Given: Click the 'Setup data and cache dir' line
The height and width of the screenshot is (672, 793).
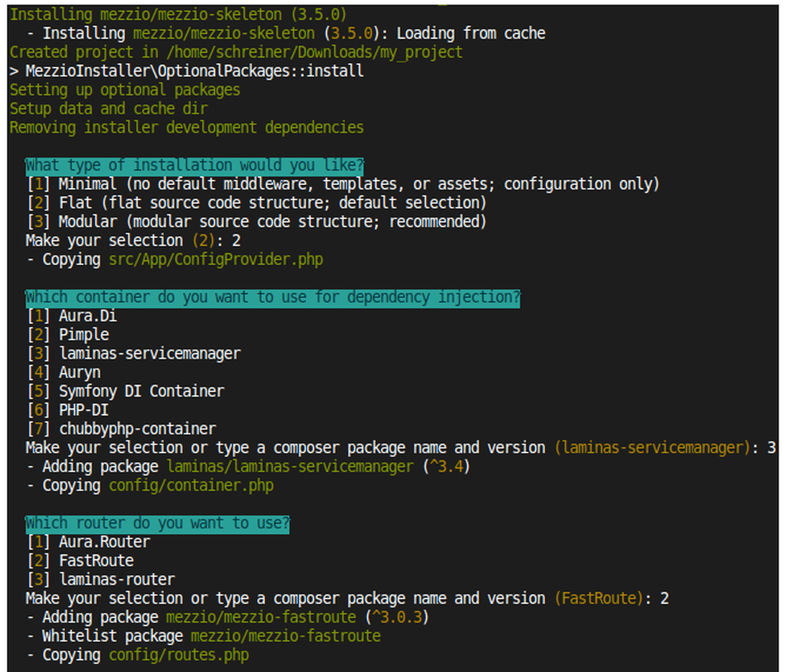Looking at the screenshot, I should tap(108, 109).
